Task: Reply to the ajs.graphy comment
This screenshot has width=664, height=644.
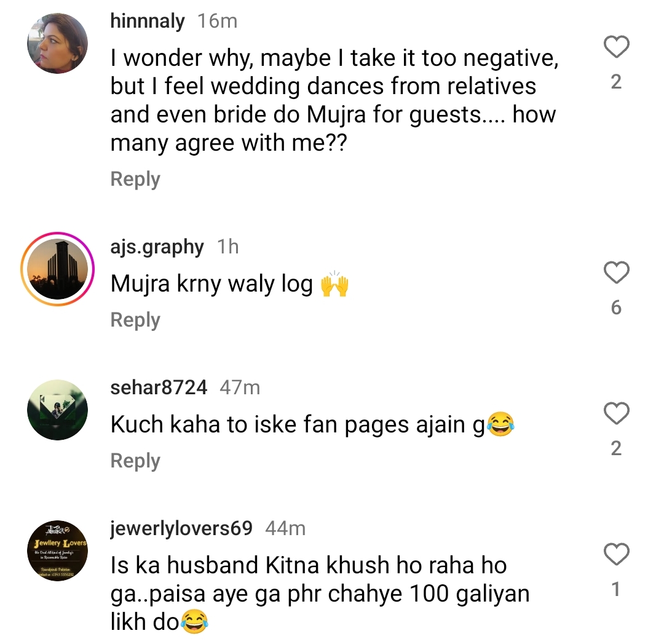Action: 135,320
